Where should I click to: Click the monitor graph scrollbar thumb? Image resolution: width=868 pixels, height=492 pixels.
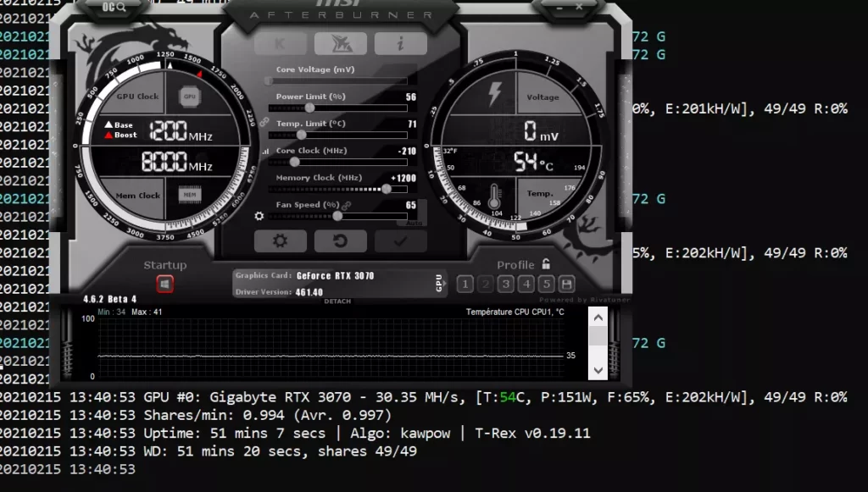(598, 335)
